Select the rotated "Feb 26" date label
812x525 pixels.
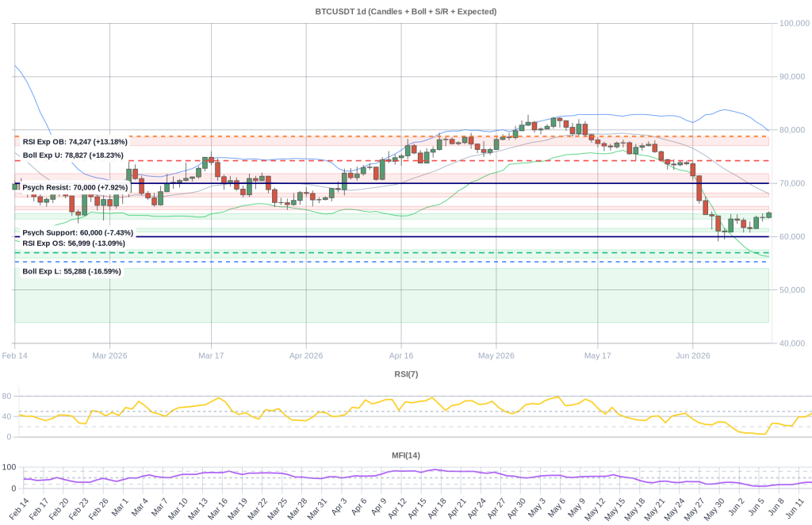point(98,509)
